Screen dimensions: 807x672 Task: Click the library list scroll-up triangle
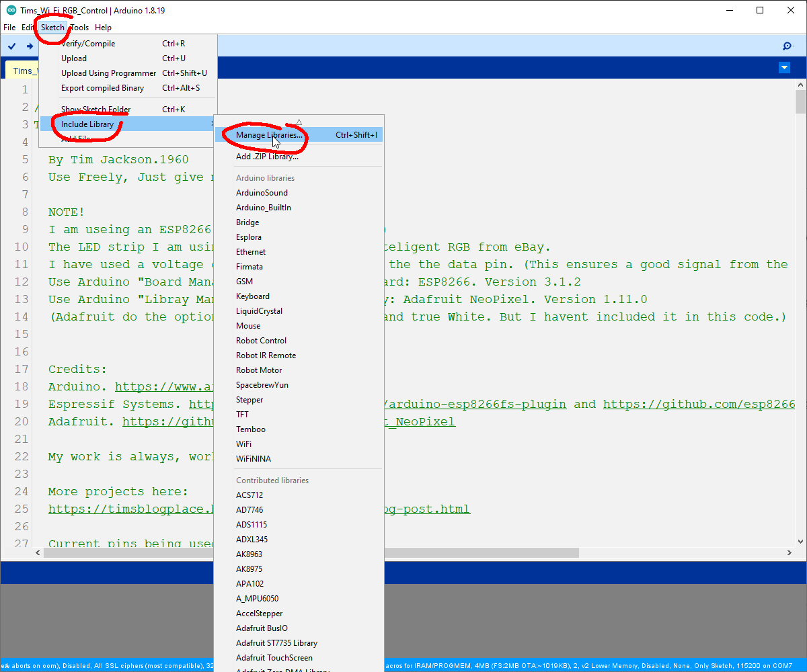click(x=299, y=122)
